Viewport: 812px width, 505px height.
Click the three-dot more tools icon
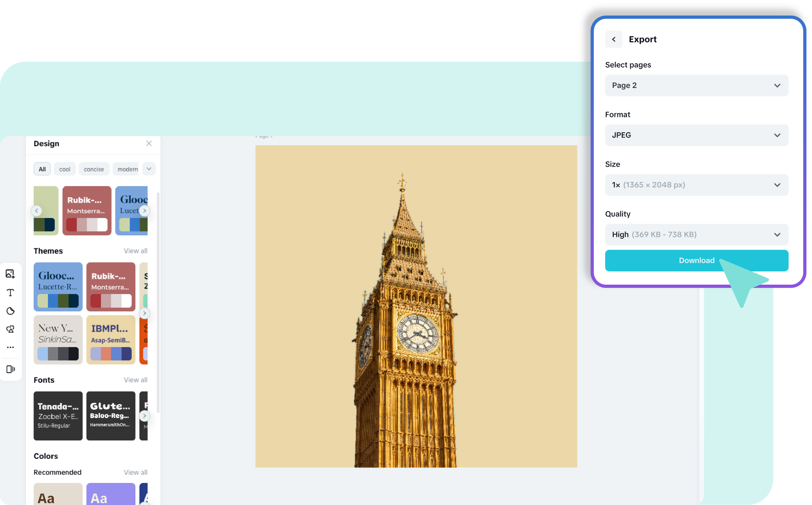(x=10, y=347)
